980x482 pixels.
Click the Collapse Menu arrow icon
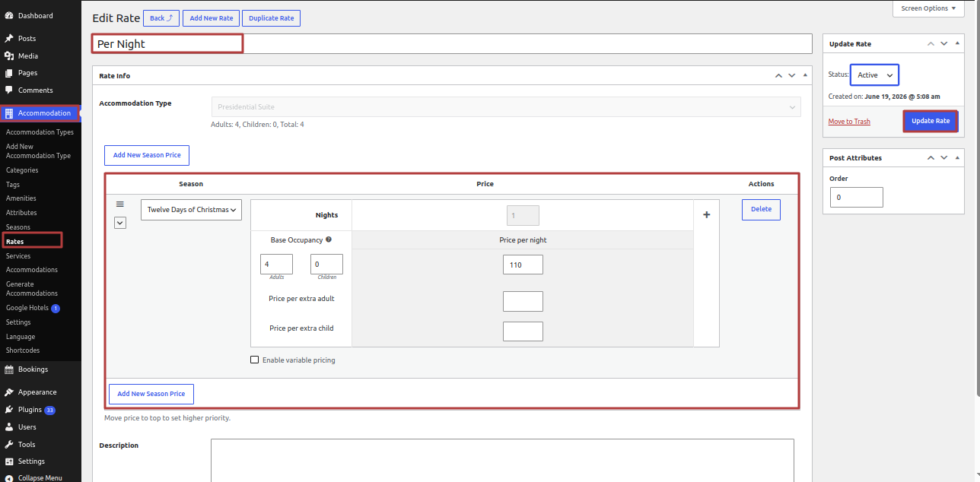(x=9, y=477)
